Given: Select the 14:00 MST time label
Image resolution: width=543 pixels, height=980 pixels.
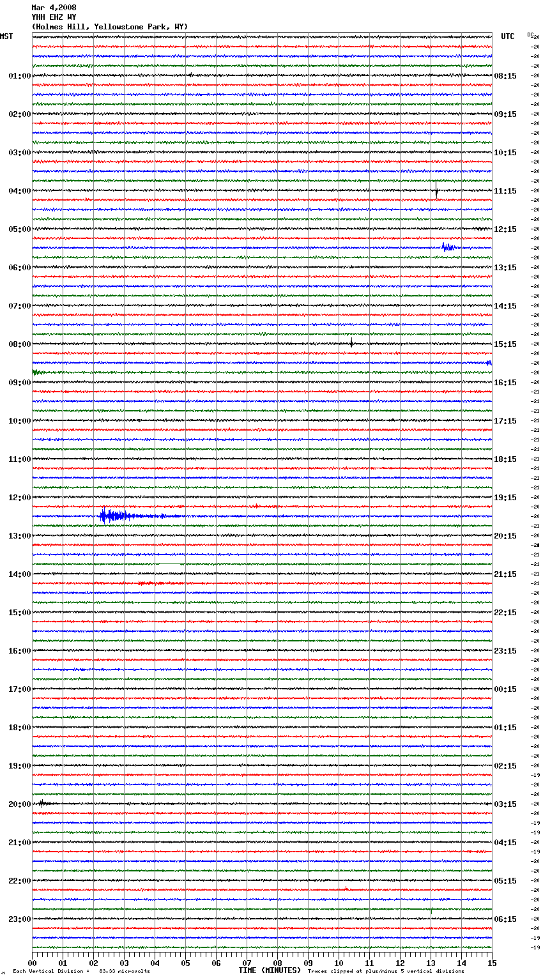Looking at the screenshot, I should pyautogui.click(x=20, y=574).
